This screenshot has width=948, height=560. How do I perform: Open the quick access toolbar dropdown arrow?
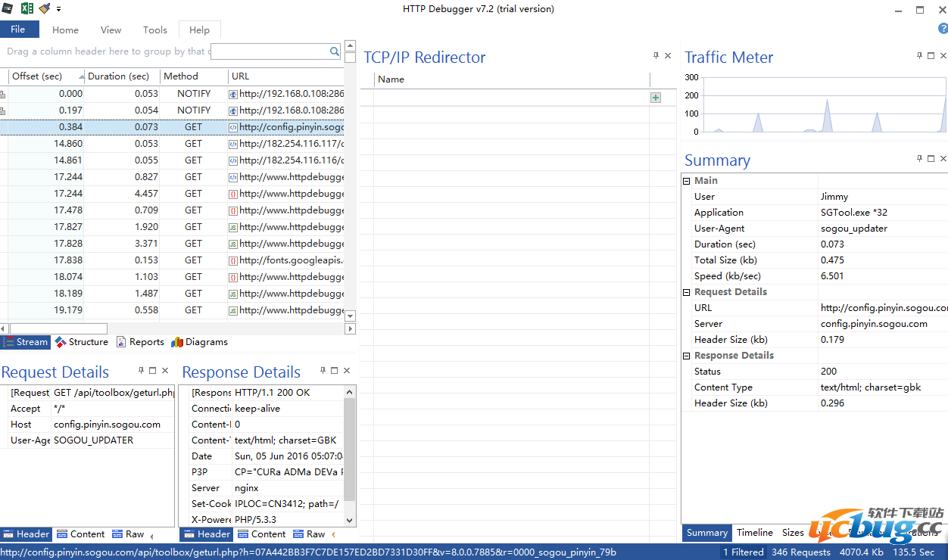[x=59, y=9]
